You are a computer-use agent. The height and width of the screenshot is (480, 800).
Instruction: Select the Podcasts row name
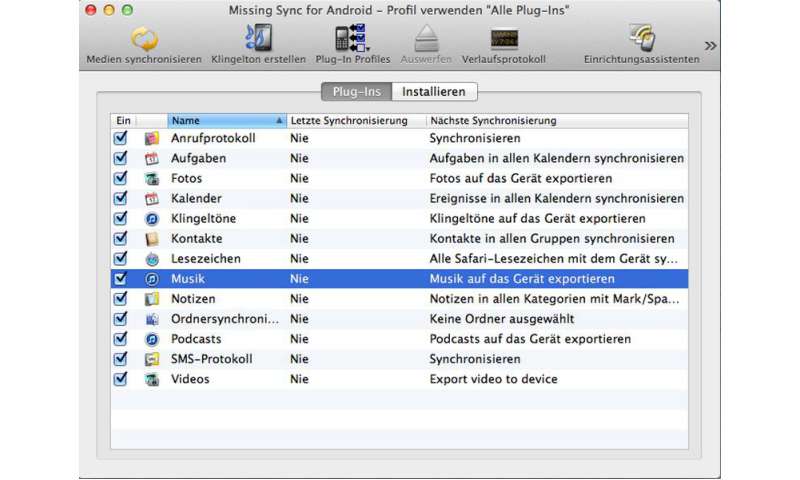(x=196, y=339)
